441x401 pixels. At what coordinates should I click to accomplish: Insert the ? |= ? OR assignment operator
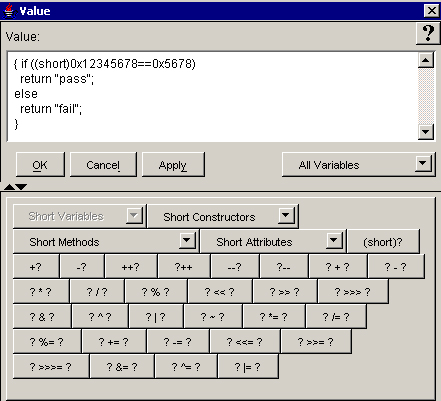(248, 367)
